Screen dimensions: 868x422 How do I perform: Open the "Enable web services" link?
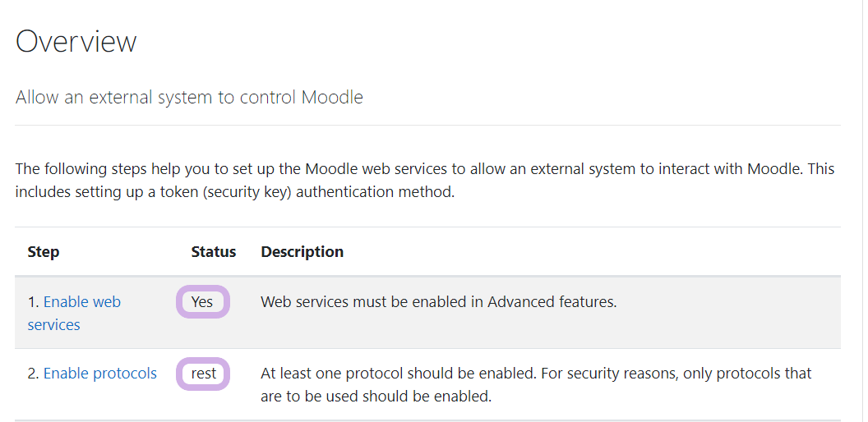(x=81, y=302)
